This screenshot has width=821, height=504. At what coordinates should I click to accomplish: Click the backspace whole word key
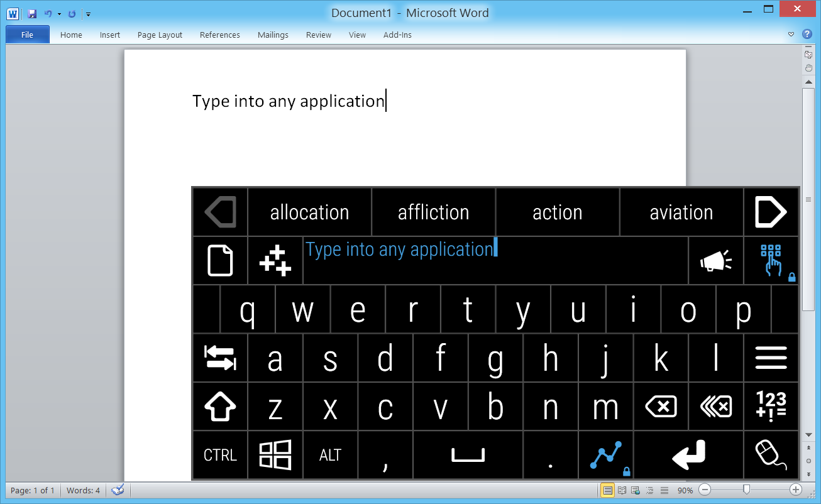point(716,406)
